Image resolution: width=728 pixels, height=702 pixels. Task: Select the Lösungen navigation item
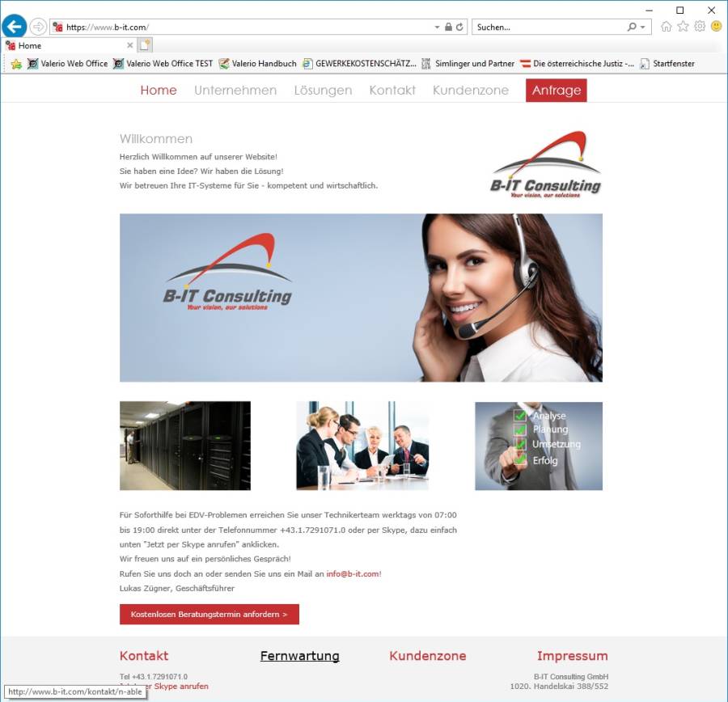pos(323,91)
